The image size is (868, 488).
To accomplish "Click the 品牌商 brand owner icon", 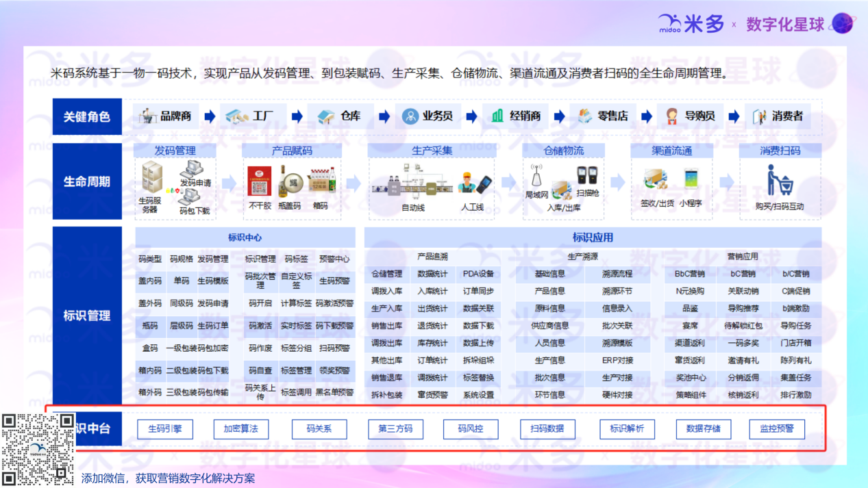I will [x=147, y=116].
